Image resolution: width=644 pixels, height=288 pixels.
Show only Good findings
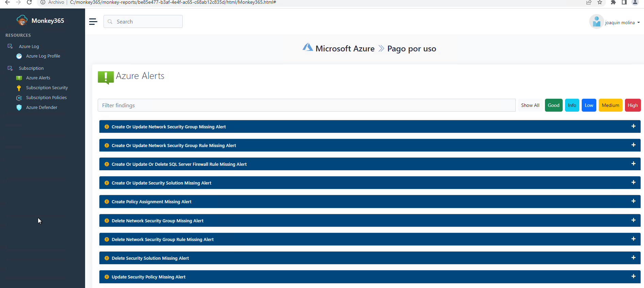pyautogui.click(x=553, y=105)
